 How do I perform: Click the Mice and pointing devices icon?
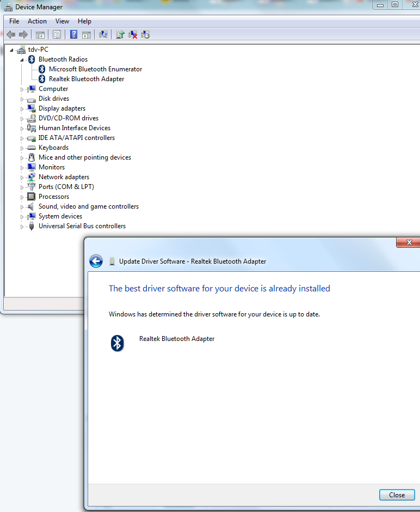click(x=32, y=157)
